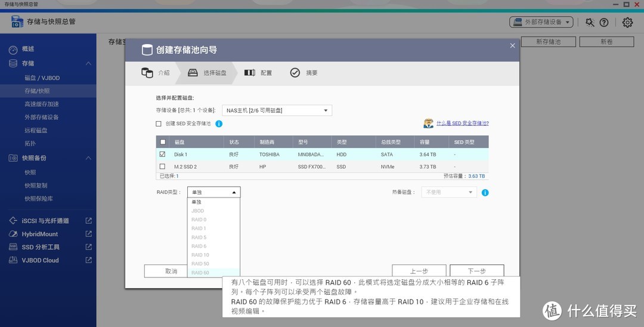Open the external storage devices dropdown
This screenshot has height=327, width=644.
coord(541,22)
